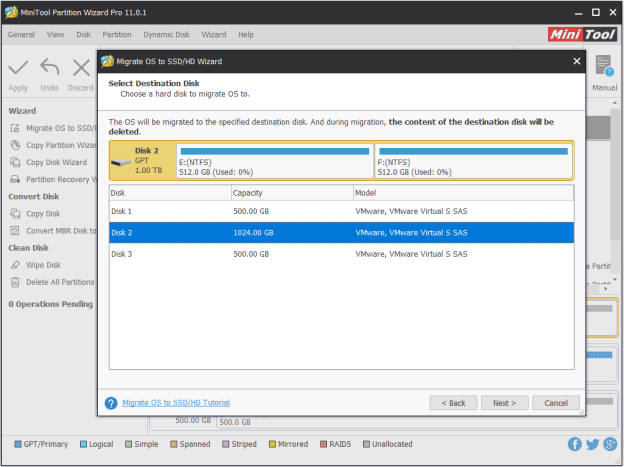Click the help question mark icon
Viewport: 624px width, 467px height.
pos(112,403)
